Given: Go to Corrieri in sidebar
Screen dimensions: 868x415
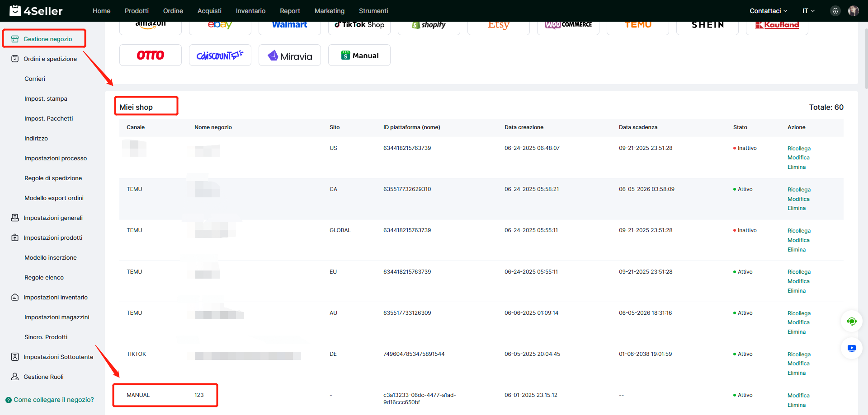Looking at the screenshot, I should [x=35, y=79].
